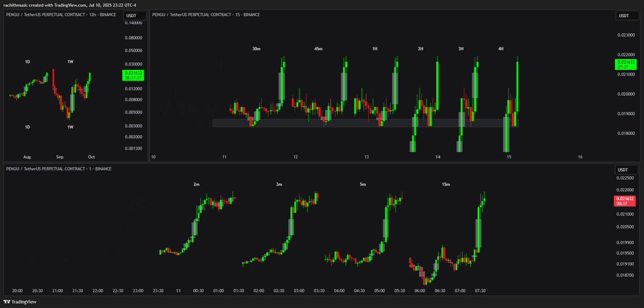The image size is (644, 308).
Task: Click the 12h BINANCE chart title
Action: click(x=61, y=15)
